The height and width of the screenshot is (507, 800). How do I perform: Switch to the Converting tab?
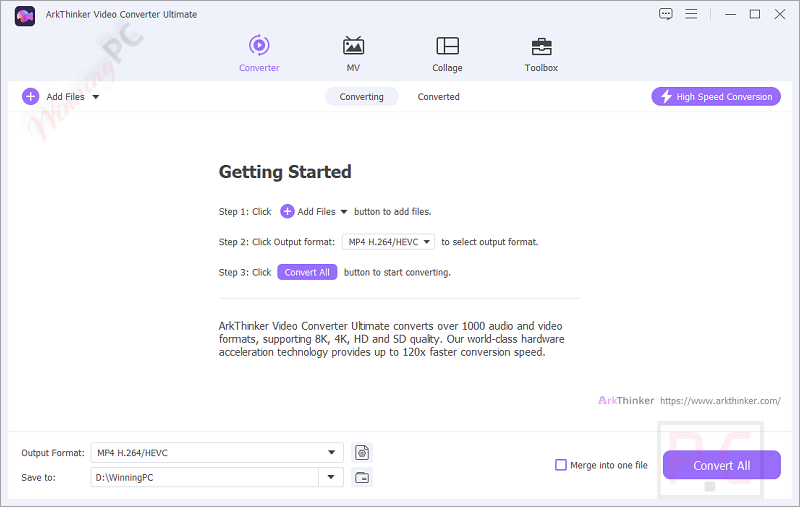(x=362, y=96)
